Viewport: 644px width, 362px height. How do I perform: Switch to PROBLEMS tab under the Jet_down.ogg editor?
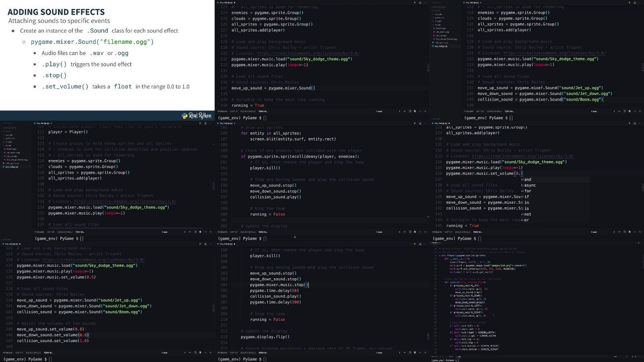coord(469,111)
